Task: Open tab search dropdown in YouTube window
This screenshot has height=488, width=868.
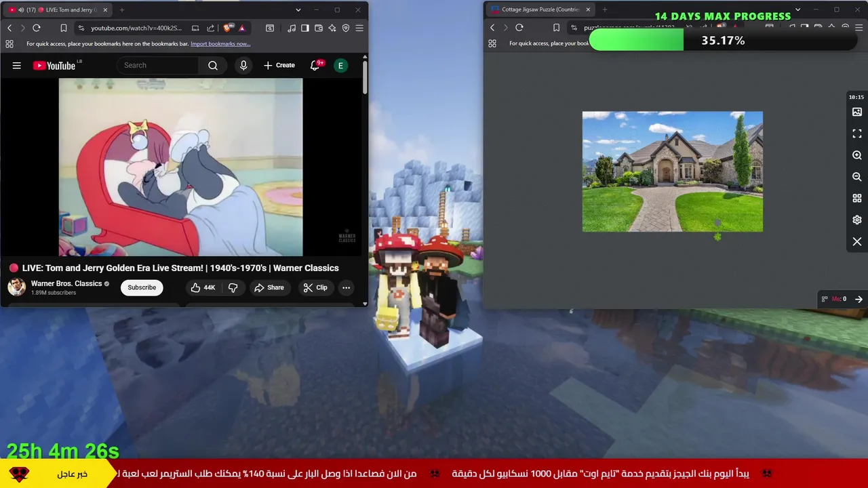Action: 298,9
